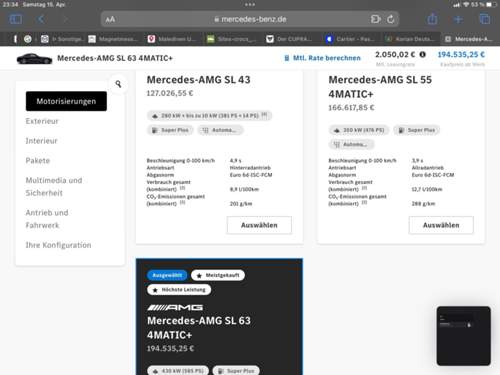Viewport: 500px width, 375px height.
Task: Click the Ausgewählt badge on SL 63
Action: [x=167, y=275]
